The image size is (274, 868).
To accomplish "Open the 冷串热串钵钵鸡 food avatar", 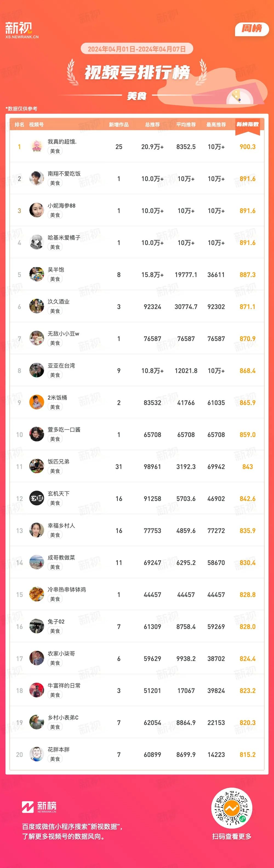I will pos(36,595).
